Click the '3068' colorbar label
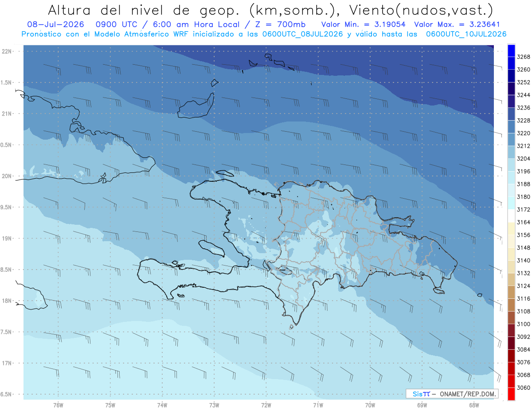This screenshot has height=411, width=532. (524, 375)
